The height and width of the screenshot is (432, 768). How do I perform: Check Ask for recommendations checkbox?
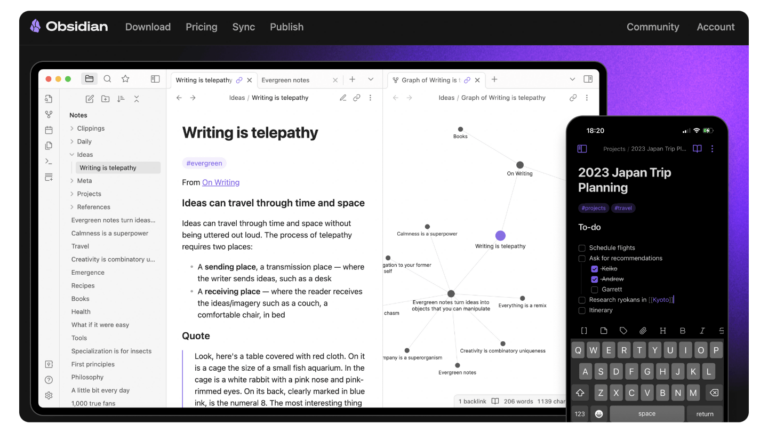tap(582, 258)
